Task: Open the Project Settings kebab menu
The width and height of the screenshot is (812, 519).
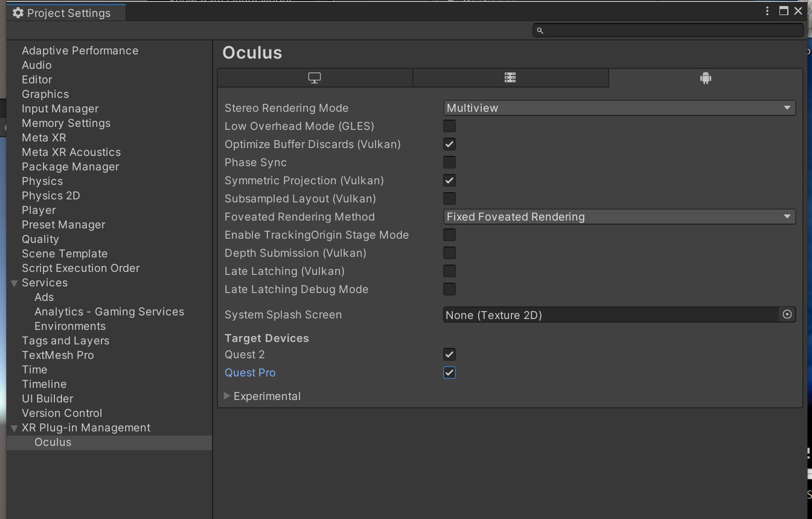Action: (767, 11)
